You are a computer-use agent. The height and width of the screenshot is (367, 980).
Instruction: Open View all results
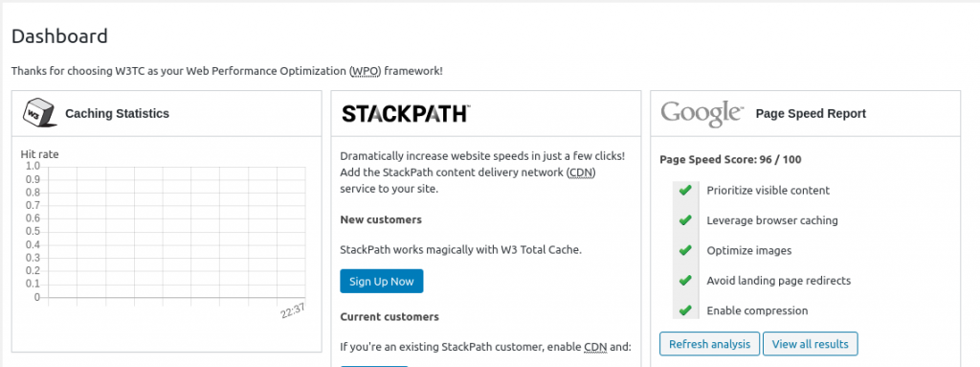coord(810,344)
